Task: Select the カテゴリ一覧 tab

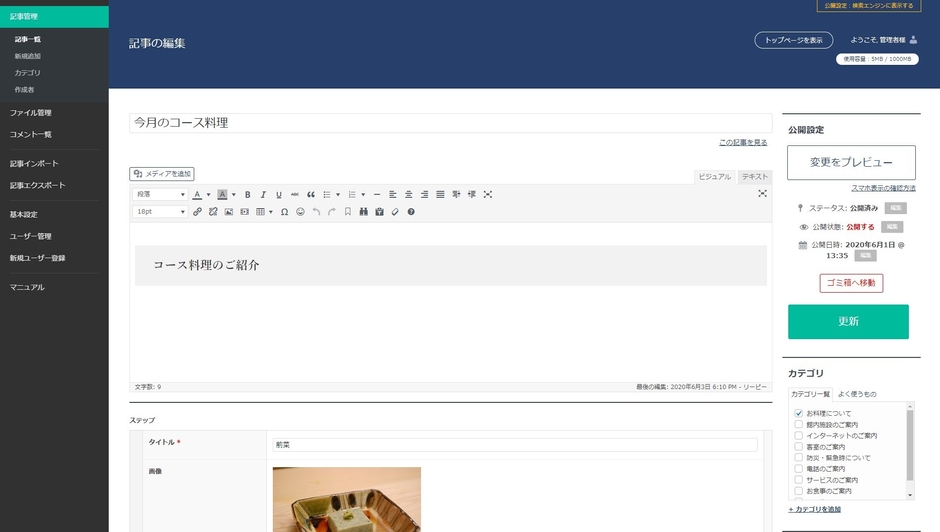Action: point(810,394)
